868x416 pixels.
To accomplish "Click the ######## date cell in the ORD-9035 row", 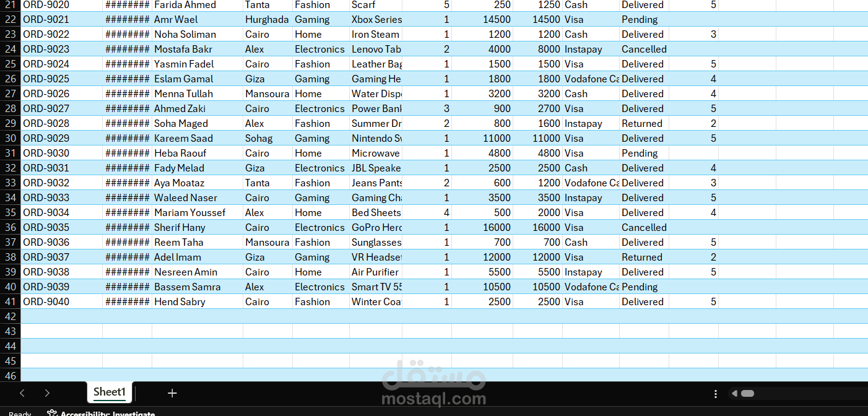I will click(127, 227).
